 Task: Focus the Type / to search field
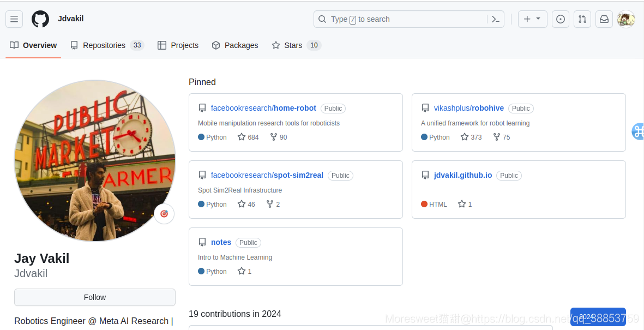point(408,19)
